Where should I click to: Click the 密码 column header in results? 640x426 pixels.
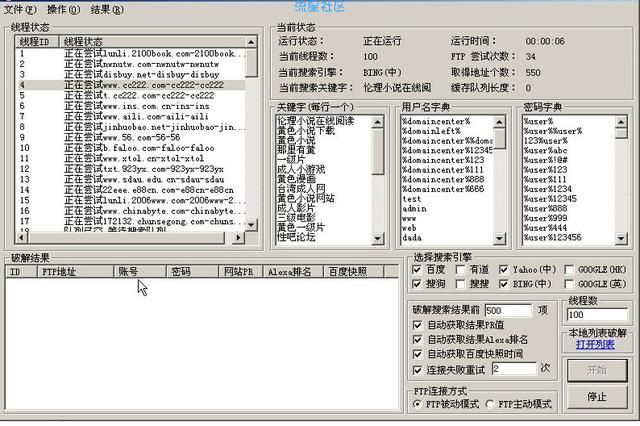[192, 272]
